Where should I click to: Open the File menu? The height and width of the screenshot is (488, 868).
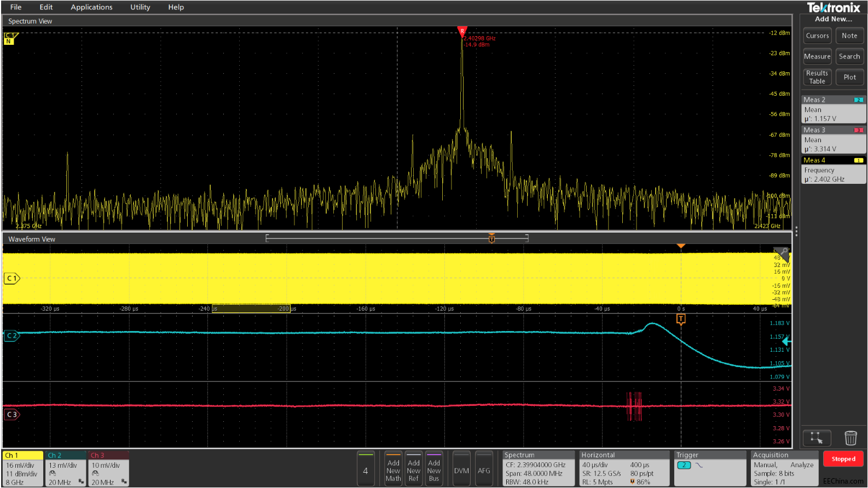pyautogui.click(x=16, y=7)
